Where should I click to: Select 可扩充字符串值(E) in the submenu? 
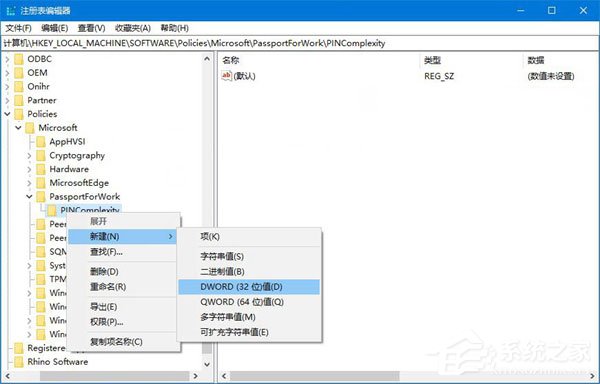[x=249, y=332]
